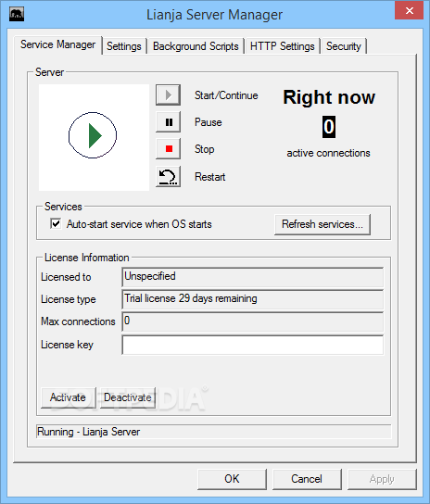Click the 'Restart' label text

pos(210,177)
